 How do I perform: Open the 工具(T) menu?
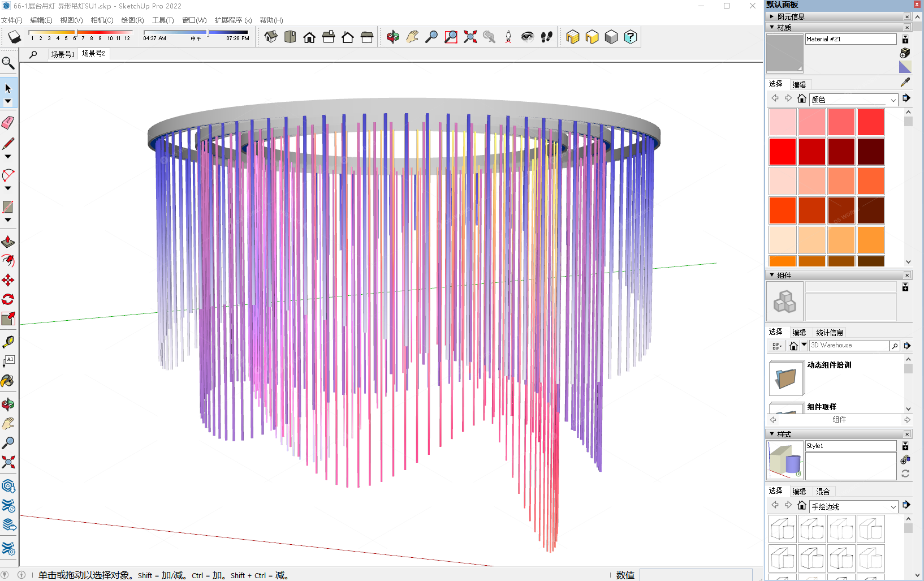163,20
